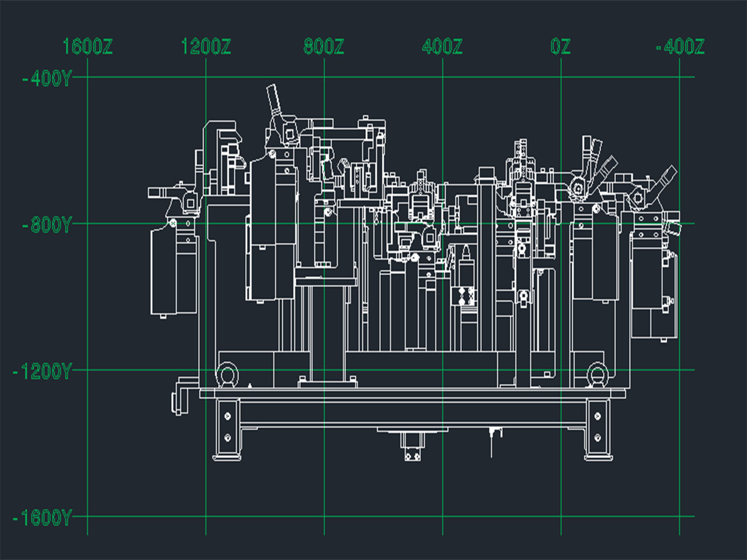This screenshot has height=560, width=747.
Task: Select the right support leg foot plate
Action: [x=598, y=457]
